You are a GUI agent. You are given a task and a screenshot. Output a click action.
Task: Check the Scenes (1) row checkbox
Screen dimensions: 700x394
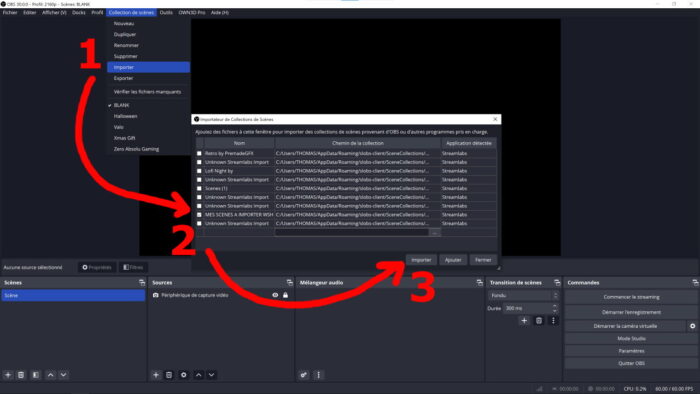pyautogui.click(x=199, y=188)
